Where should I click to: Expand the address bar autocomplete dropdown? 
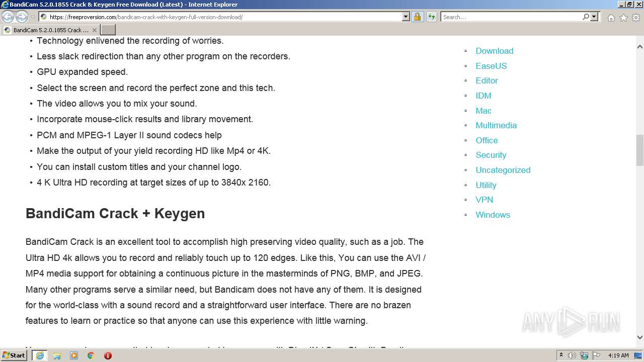point(406,17)
